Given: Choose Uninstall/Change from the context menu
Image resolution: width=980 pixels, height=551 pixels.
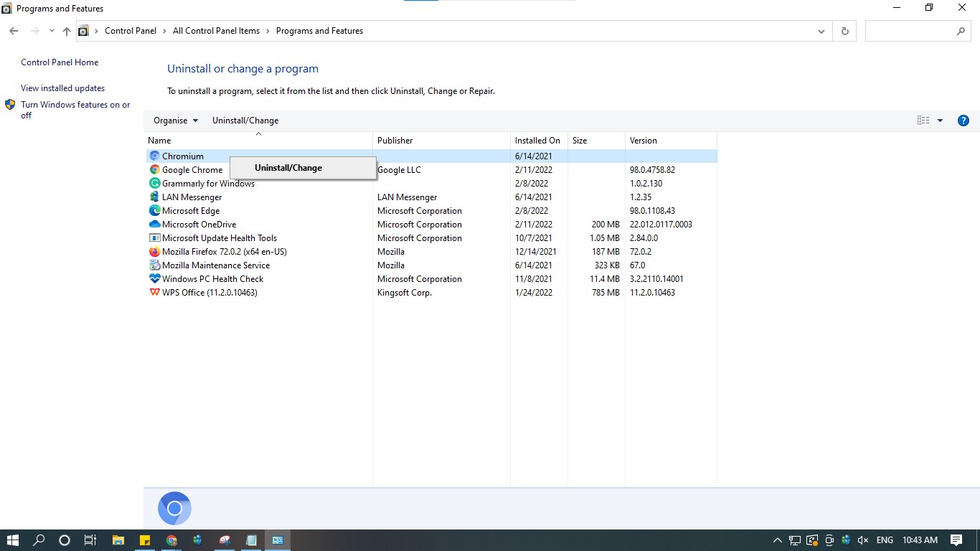Looking at the screenshot, I should click(x=303, y=168).
